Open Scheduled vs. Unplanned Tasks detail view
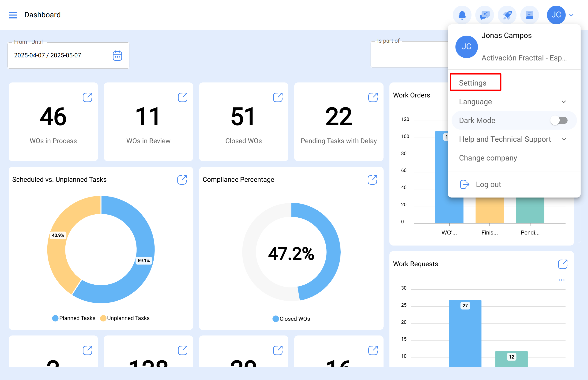The image size is (588, 380). (182, 180)
